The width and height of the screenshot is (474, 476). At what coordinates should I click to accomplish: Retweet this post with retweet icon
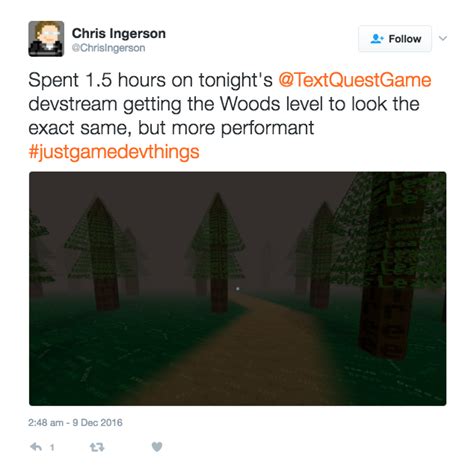pyautogui.click(x=97, y=447)
